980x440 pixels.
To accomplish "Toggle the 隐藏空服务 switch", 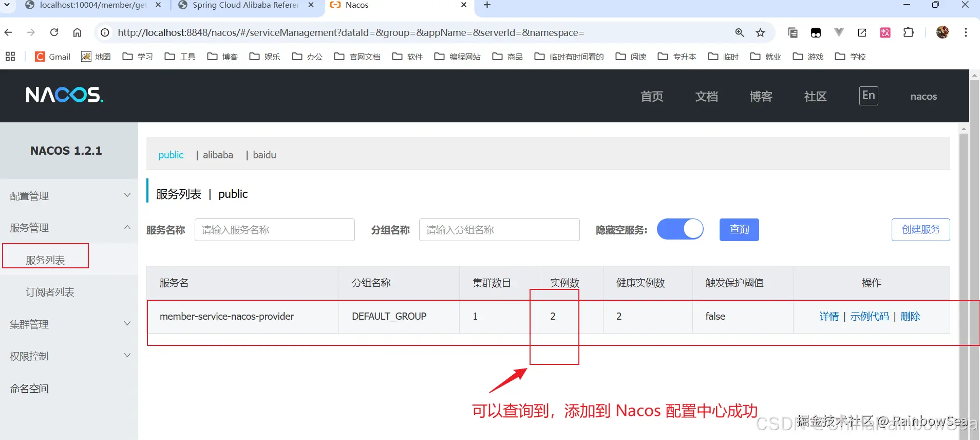I will click(x=680, y=229).
